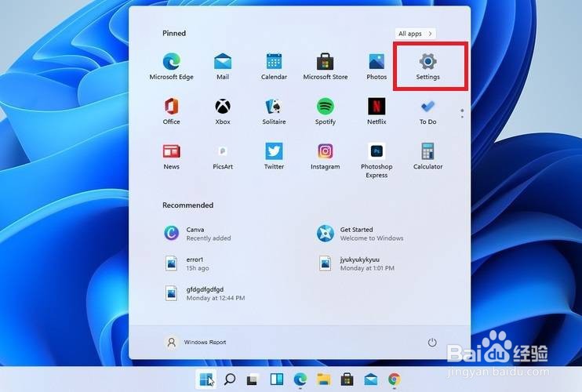Launch Photoshop Express
The width and height of the screenshot is (582, 392).
376,160
